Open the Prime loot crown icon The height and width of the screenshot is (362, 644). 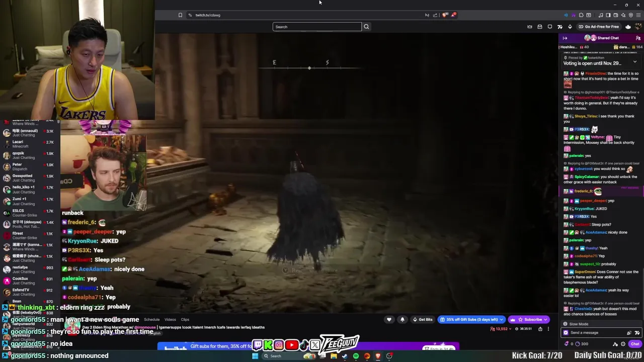pyautogui.click(x=530, y=27)
